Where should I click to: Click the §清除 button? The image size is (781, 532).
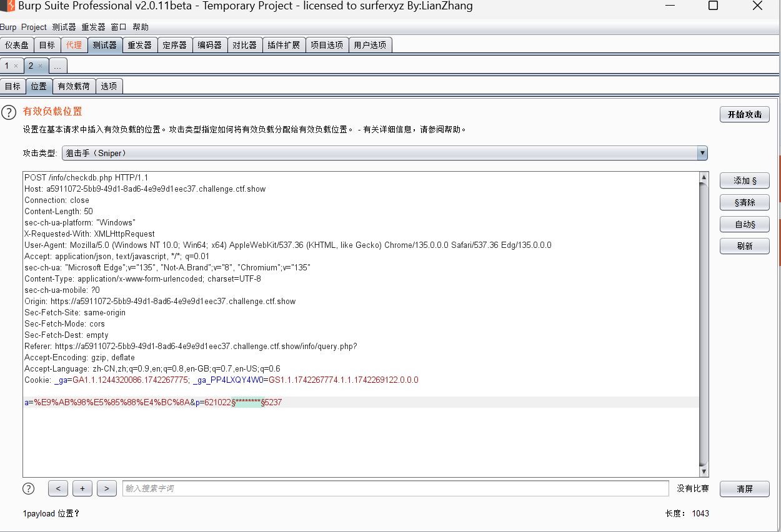[744, 202]
